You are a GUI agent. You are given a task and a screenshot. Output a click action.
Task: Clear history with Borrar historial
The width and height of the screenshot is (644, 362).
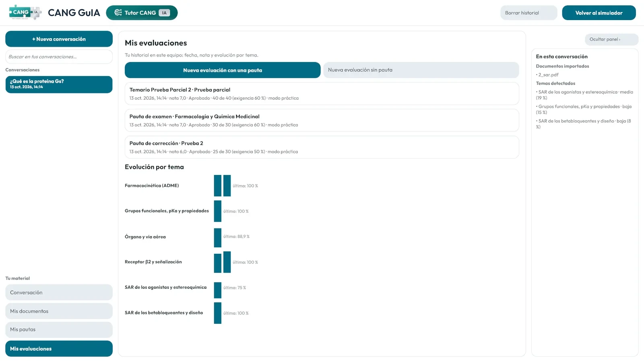528,13
